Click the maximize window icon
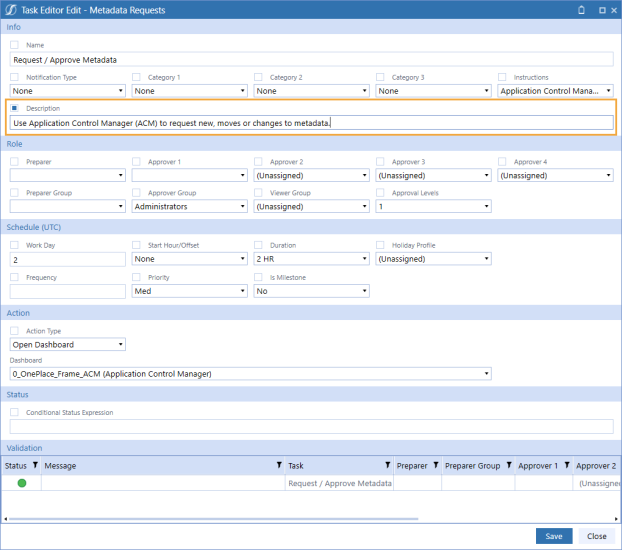 click(x=602, y=10)
